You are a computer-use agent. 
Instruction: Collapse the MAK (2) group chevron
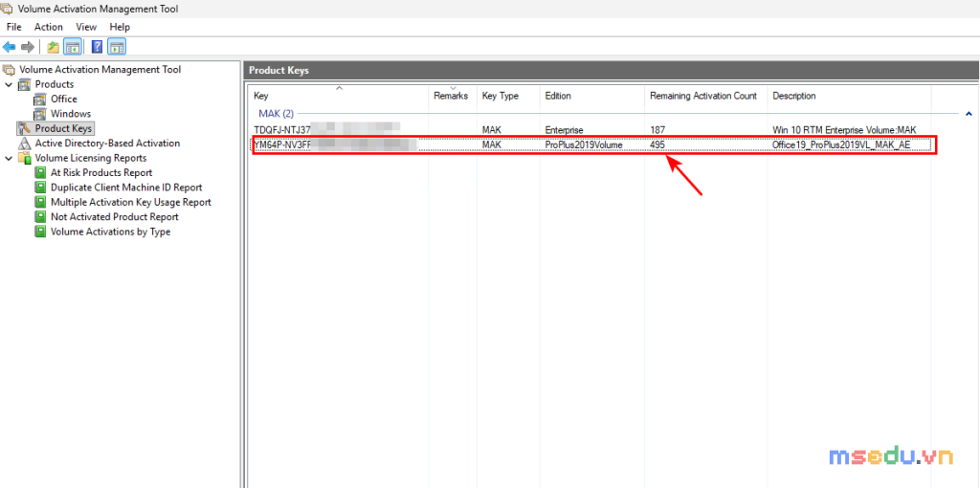(969, 114)
